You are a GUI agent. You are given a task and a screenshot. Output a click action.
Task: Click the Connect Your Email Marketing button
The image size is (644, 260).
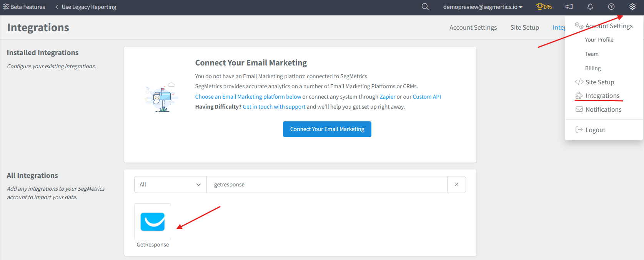click(327, 129)
